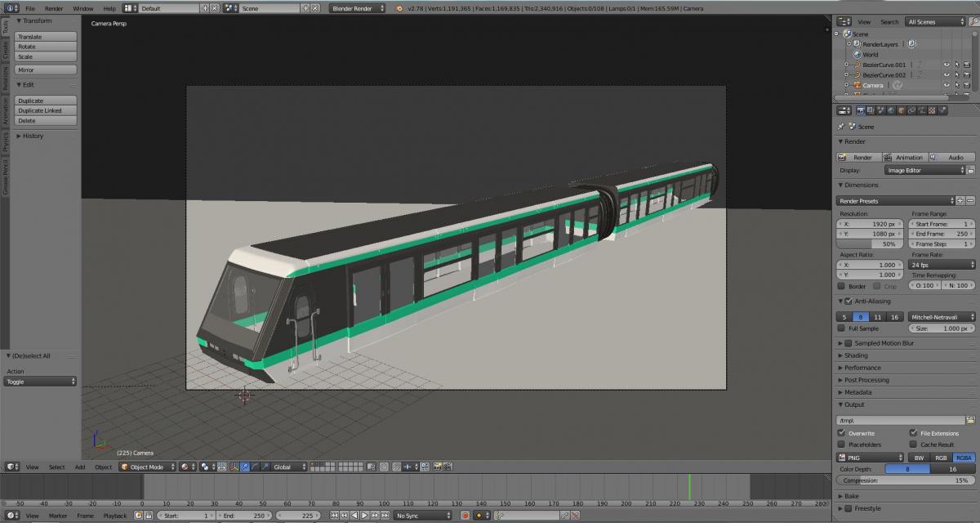Click the Duplicate Linked button
Image resolution: width=980 pixels, height=523 pixels.
(46, 110)
